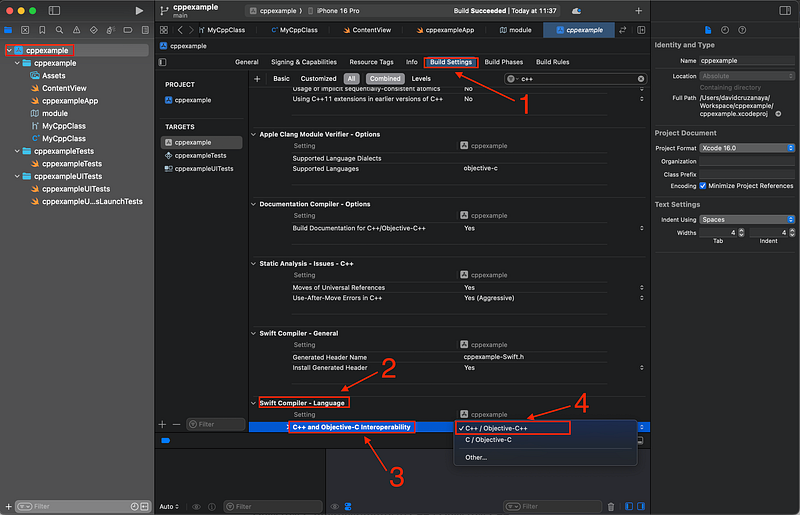Open the project navigator folder icon
This screenshot has width=800, height=515.
[x=8, y=30]
